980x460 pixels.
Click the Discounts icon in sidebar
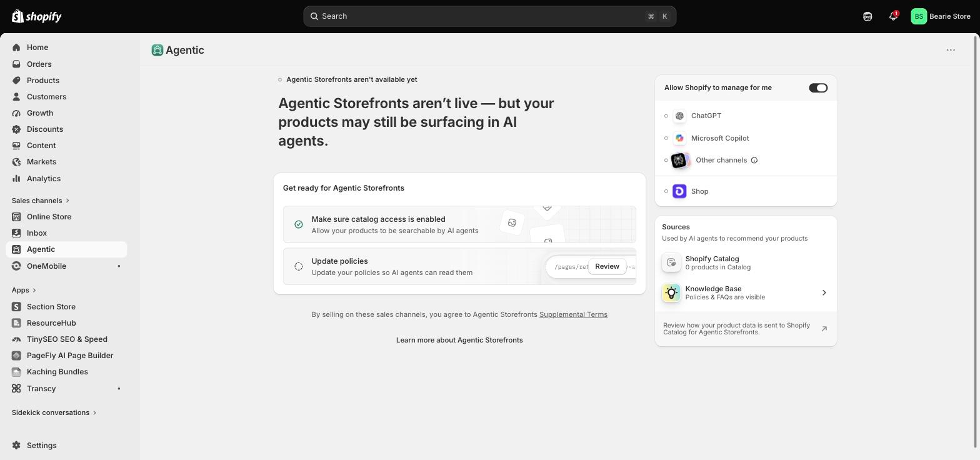[16, 129]
